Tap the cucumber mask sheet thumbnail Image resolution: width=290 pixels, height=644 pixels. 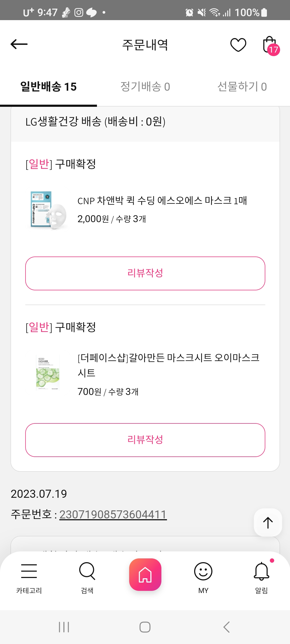point(48,372)
